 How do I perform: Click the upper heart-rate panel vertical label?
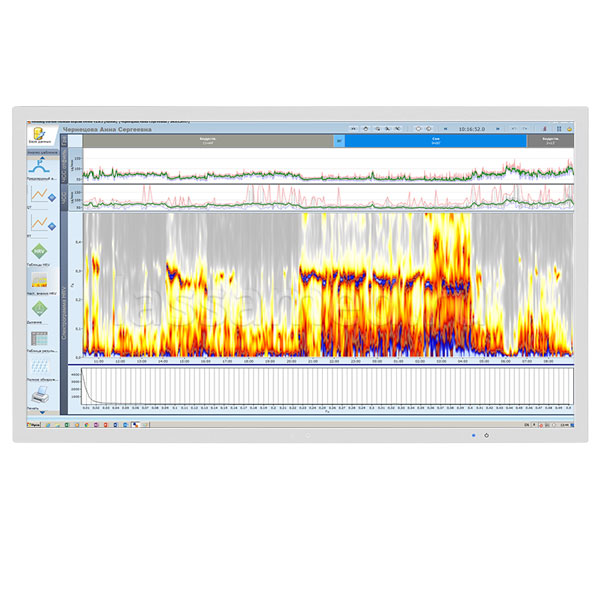tap(64, 166)
